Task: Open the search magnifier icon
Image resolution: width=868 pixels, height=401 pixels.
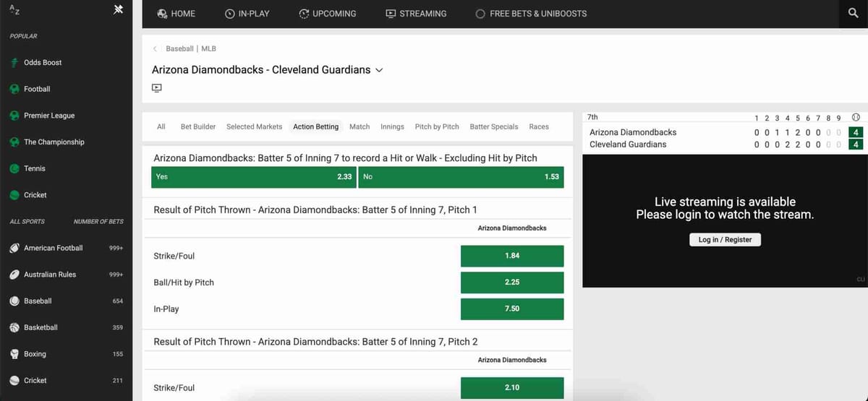Action: (854, 14)
